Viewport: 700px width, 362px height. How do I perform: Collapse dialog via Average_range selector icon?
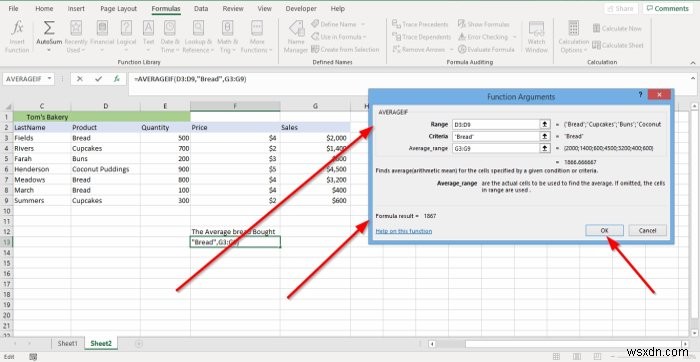click(x=545, y=148)
